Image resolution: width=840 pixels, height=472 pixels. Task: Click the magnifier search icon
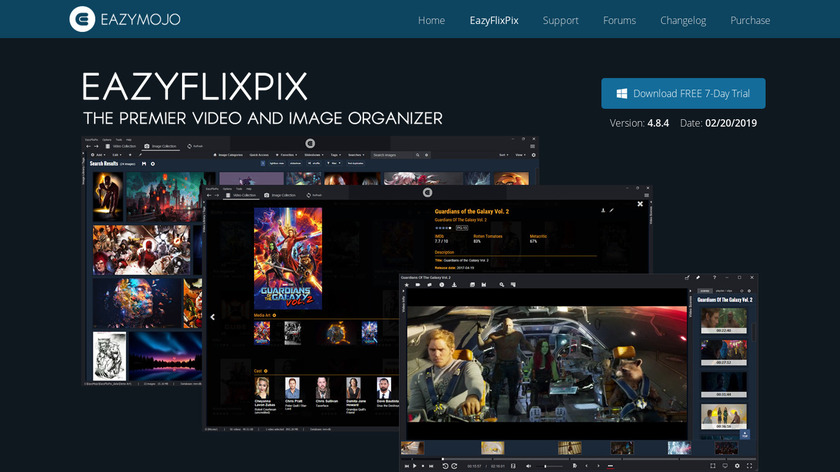[x=417, y=155]
